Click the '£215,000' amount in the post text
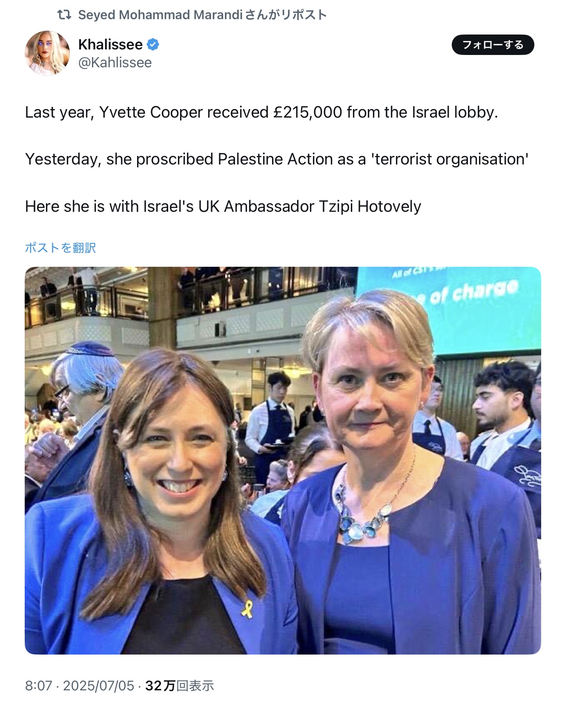This screenshot has width=588, height=701. coord(308,112)
